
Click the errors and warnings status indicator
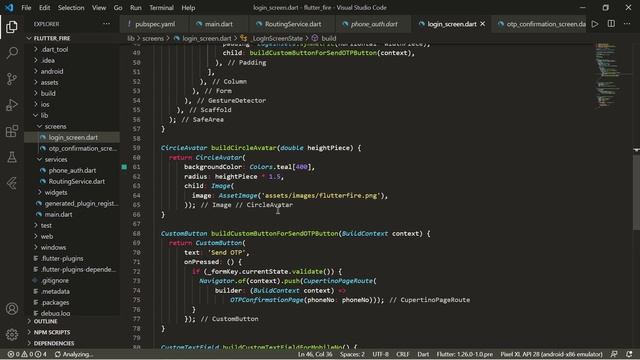[x=27, y=354]
